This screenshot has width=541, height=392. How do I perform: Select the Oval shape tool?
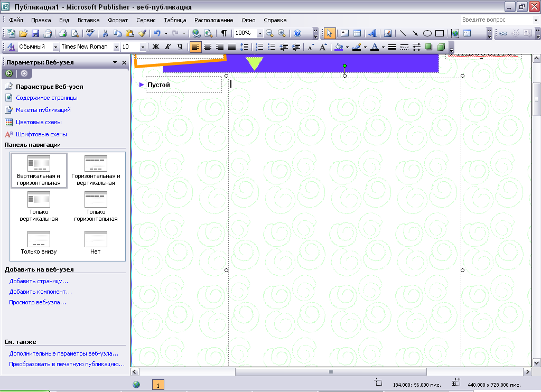pyautogui.click(x=427, y=33)
